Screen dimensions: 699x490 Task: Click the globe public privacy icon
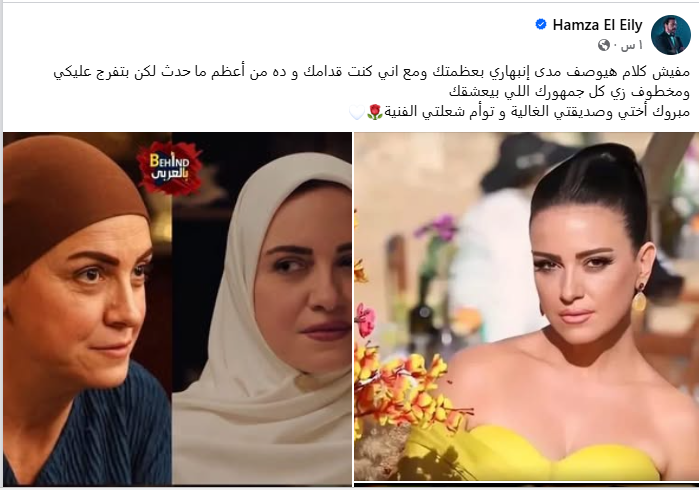click(604, 45)
